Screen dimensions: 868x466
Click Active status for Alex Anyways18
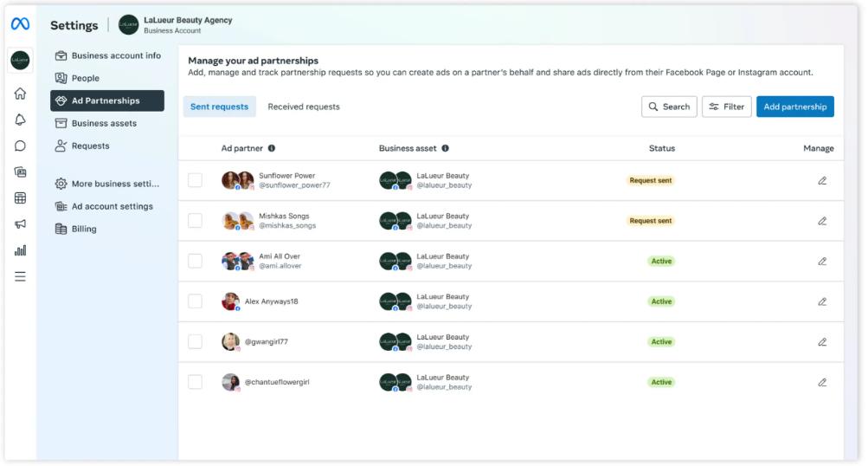661,301
